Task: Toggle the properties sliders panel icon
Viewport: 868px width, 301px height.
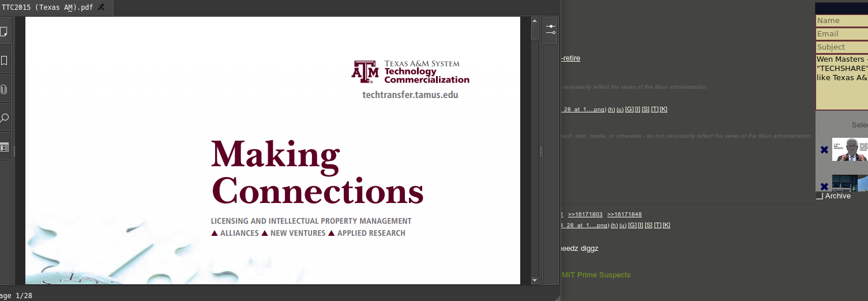Action: (x=550, y=30)
